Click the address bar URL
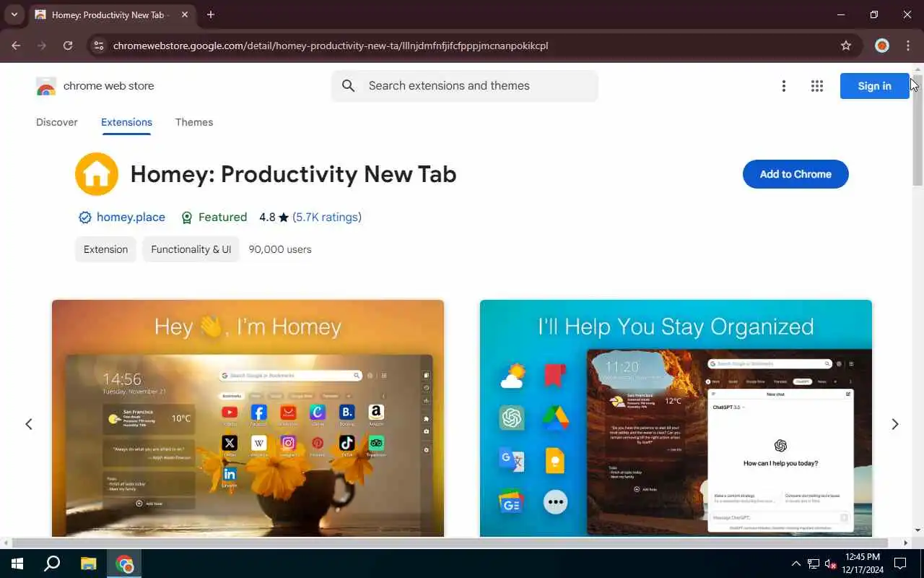The height and width of the screenshot is (578, 924). coord(331,46)
